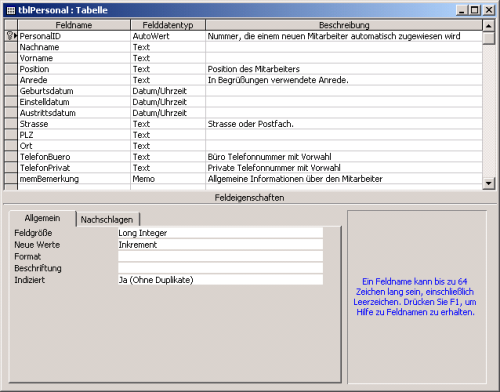This screenshot has width=500, height=392.
Task: Click the row selector for Nachname
Action: pyautogui.click(x=11, y=47)
